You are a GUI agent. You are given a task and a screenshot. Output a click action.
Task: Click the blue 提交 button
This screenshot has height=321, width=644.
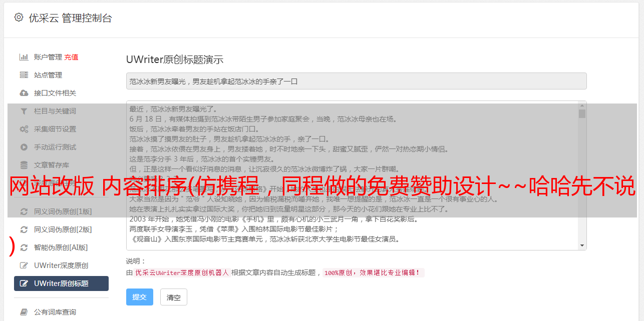click(x=140, y=297)
